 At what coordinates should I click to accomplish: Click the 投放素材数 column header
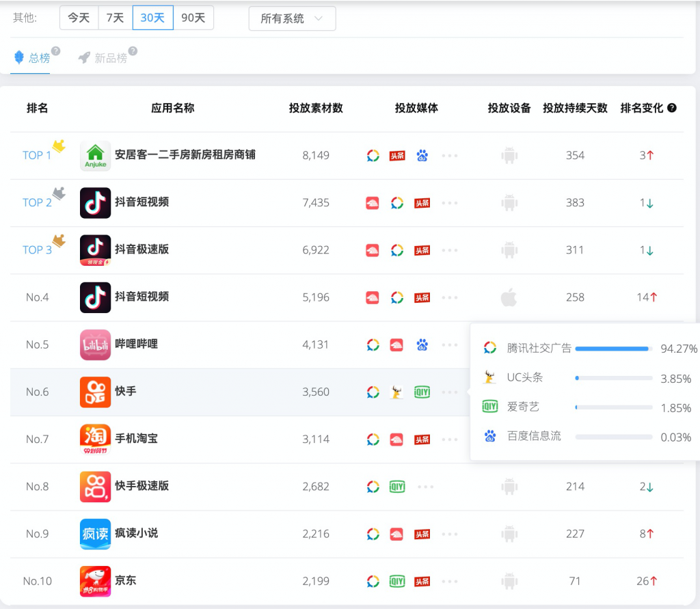pos(316,108)
